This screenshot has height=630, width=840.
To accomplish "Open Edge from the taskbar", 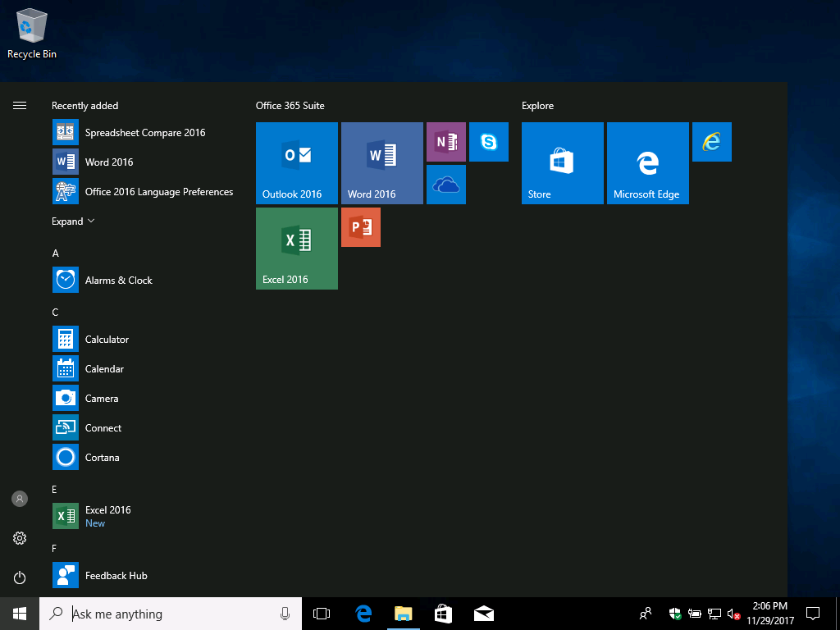I will [363, 614].
